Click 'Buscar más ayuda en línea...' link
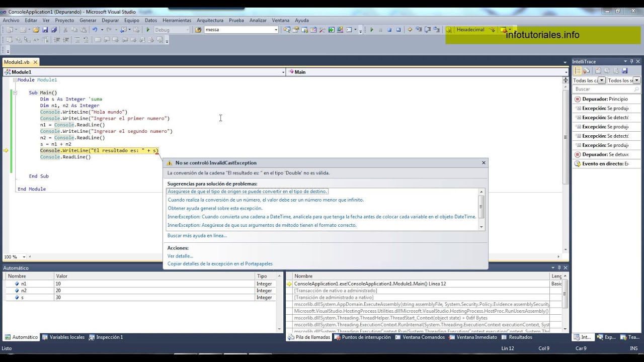This screenshot has width=644, height=362. coord(197,235)
